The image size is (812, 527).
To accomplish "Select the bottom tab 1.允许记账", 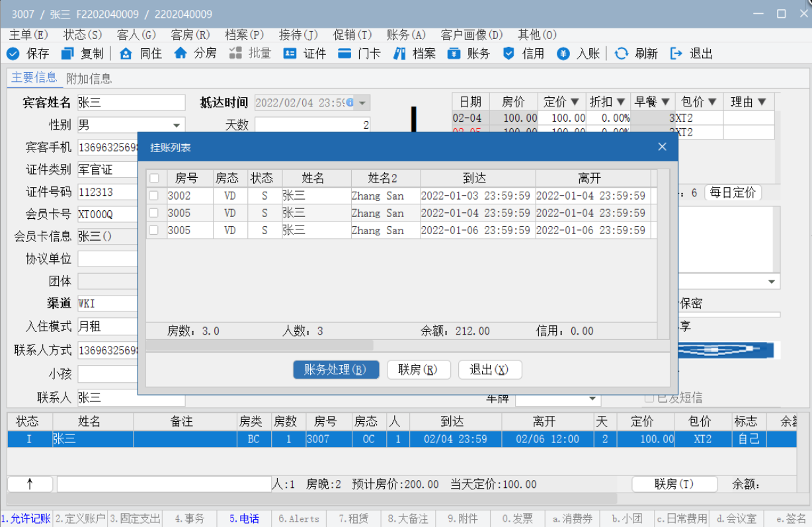I will click(26, 519).
